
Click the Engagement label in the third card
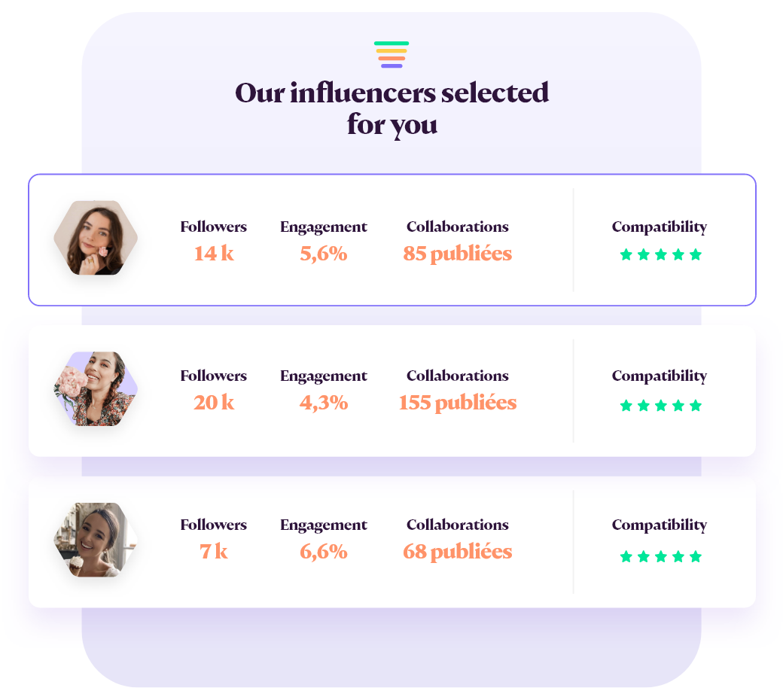click(x=324, y=525)
